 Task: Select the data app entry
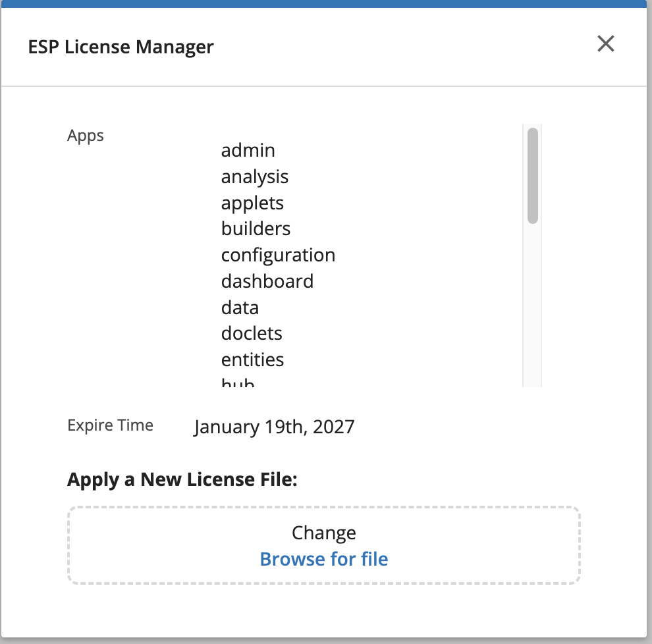coord(240,308)
